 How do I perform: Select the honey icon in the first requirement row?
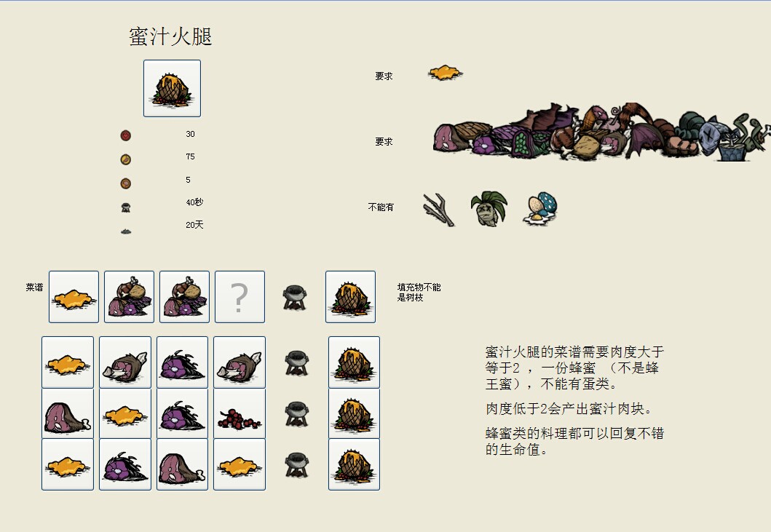coord(445,74)
